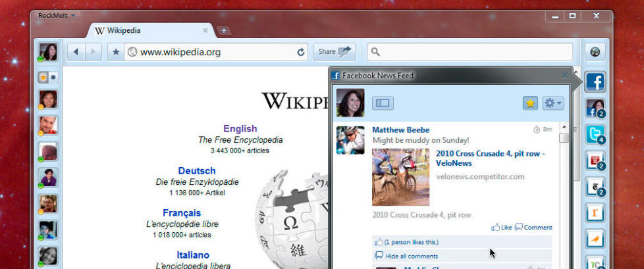Click '3 443 000+ articles' text
Image resolution: width=644 pixels, height=269 pixels.
pyautogui.click(x=240, y=151)
